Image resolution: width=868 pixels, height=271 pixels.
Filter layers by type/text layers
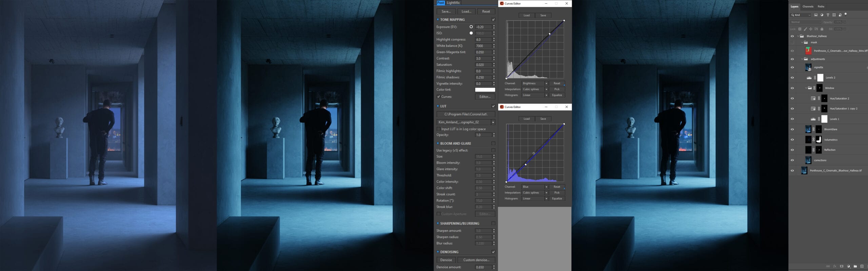pyautogui.click(x=828, y=15)
